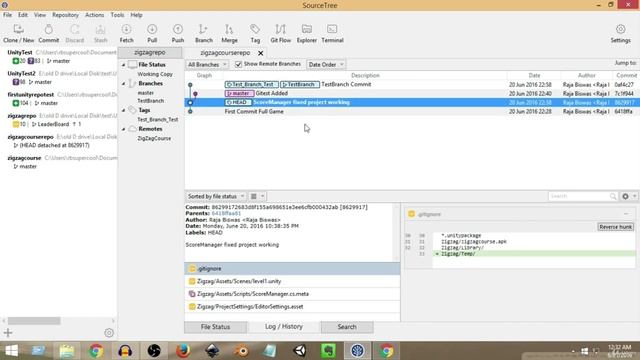
Task: Switch to the File Status bottom tab
Action: tap(216, 327)
